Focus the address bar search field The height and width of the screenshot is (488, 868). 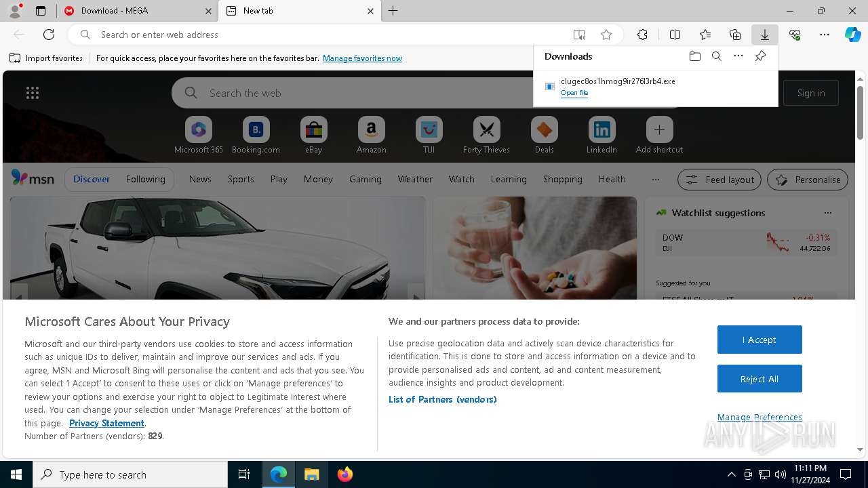332,35
